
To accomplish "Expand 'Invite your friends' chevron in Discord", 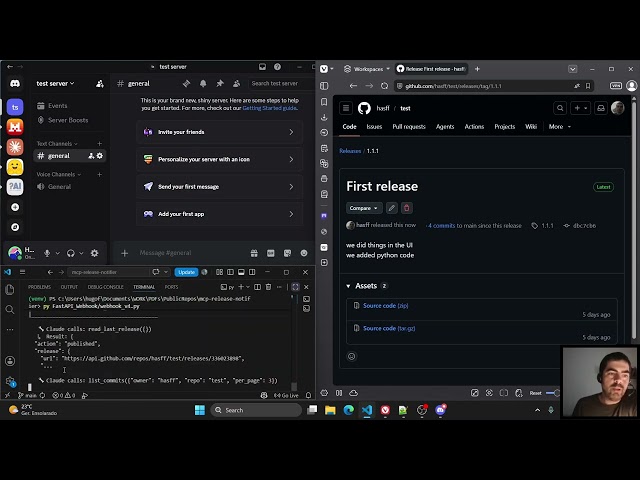I will 291,132.
